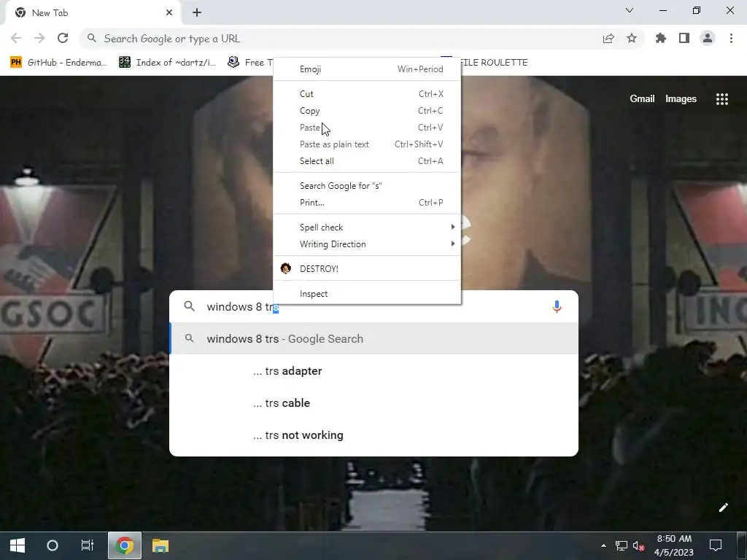Image resolution: width=747 pixels, height=560 pixels.
Task: Choose the DESTROY! extension menu item
Action: point(367,268)
